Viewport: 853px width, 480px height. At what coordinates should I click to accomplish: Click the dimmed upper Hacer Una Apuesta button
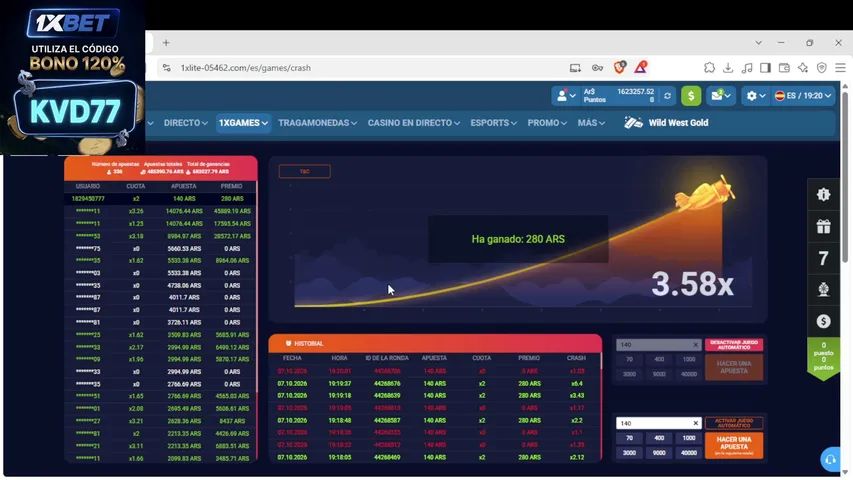click(734, 367)
